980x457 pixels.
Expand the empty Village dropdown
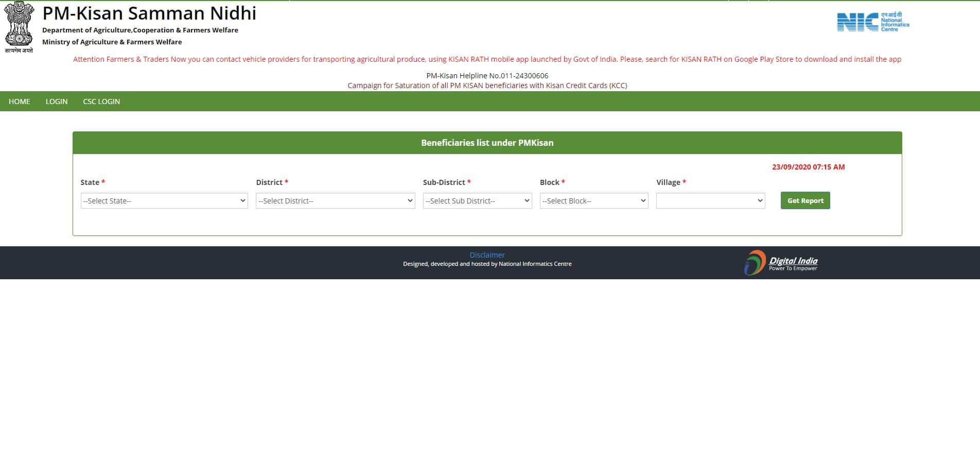point(711,201)
